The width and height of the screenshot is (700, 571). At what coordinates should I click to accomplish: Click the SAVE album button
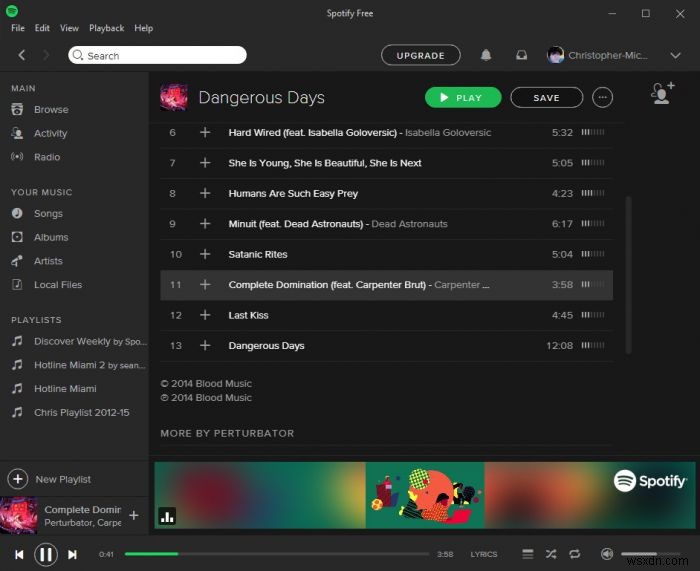[x=546, y=97]
